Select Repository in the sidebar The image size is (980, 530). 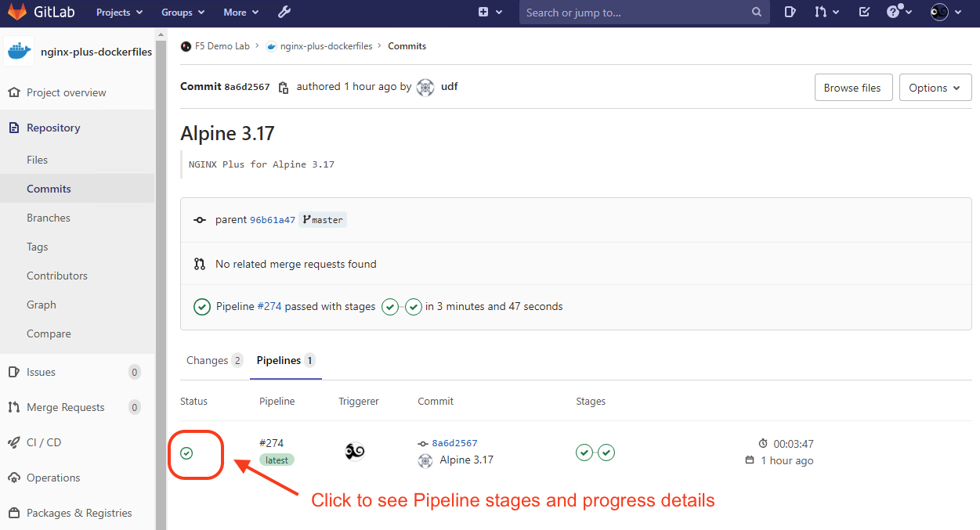point(53,128)
